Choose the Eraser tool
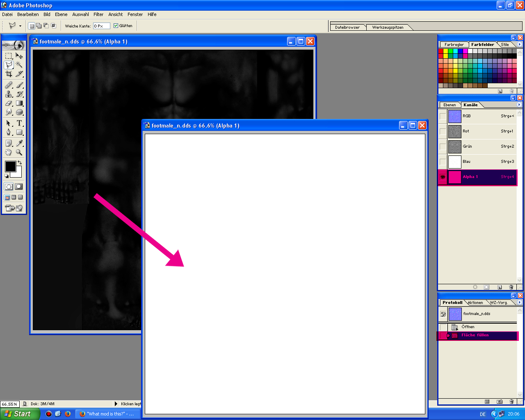Screen dimensions: 525x420 9,103
